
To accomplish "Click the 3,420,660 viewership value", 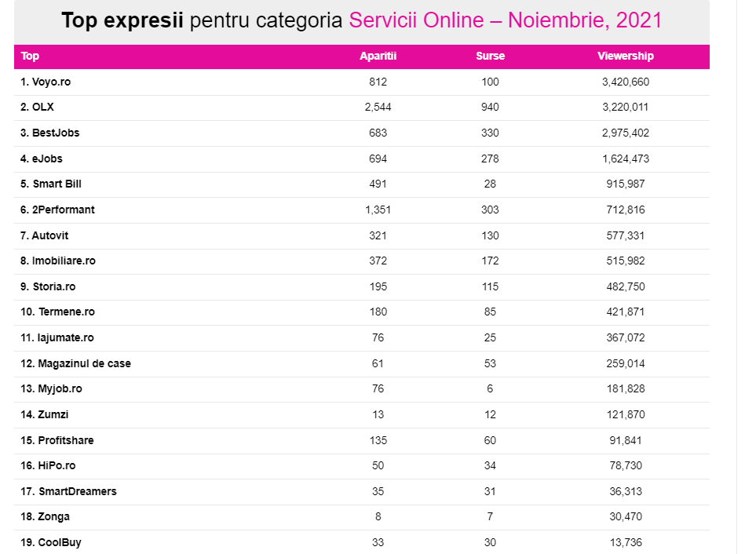I will pos(625,82).
